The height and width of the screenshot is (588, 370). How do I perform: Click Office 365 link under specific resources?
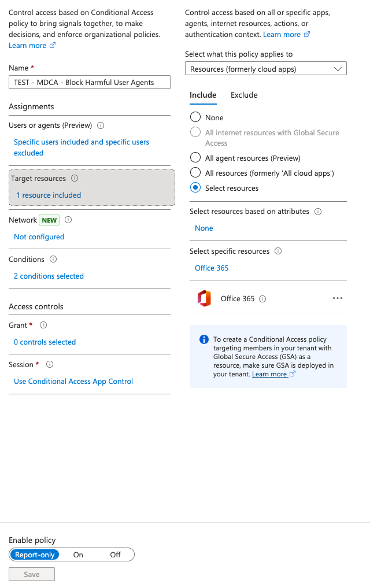212,268
